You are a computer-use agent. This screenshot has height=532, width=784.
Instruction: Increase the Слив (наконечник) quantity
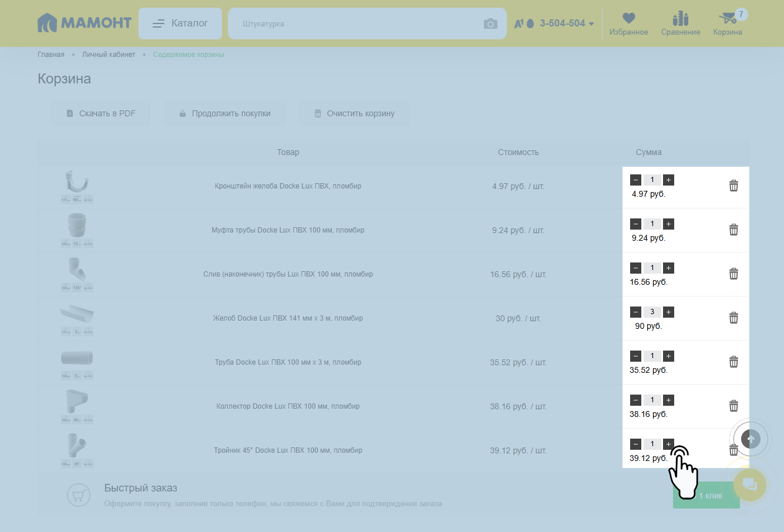point(668,268)
